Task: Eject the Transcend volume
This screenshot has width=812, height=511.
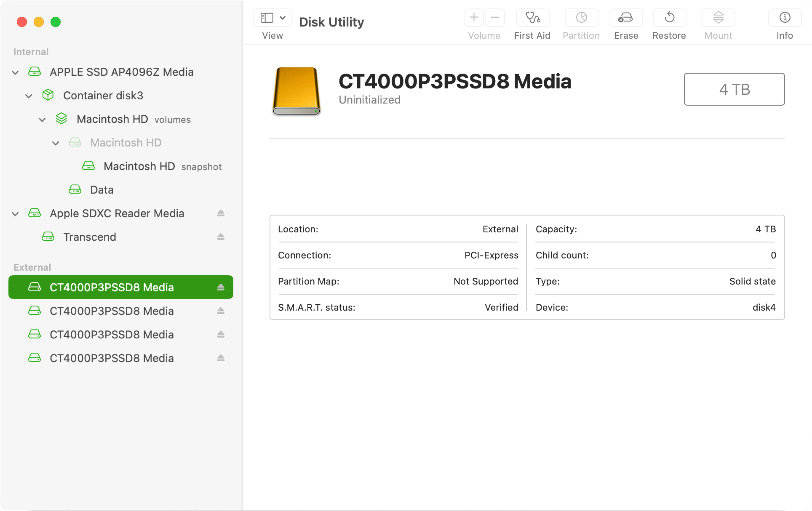Action: tap(221, 237)
